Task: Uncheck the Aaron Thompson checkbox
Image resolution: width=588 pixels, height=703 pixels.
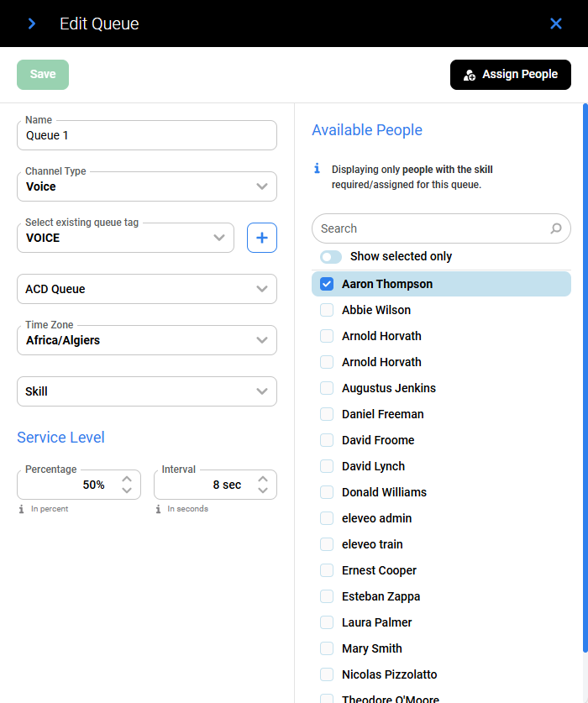Action: [327, 284]
